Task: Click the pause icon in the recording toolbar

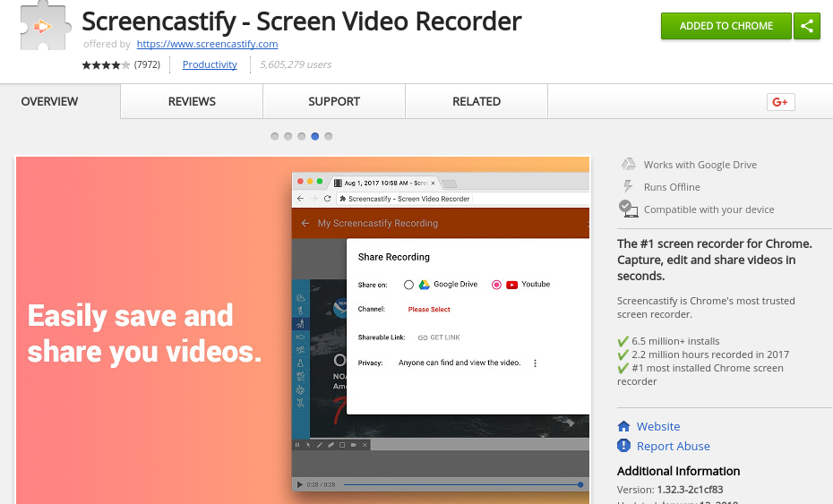Action: pyautogui.click(x=297, y=445)
